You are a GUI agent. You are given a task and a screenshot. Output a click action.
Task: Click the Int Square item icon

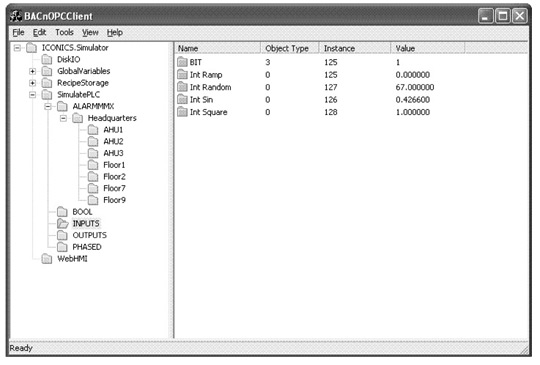coord(182,112)
